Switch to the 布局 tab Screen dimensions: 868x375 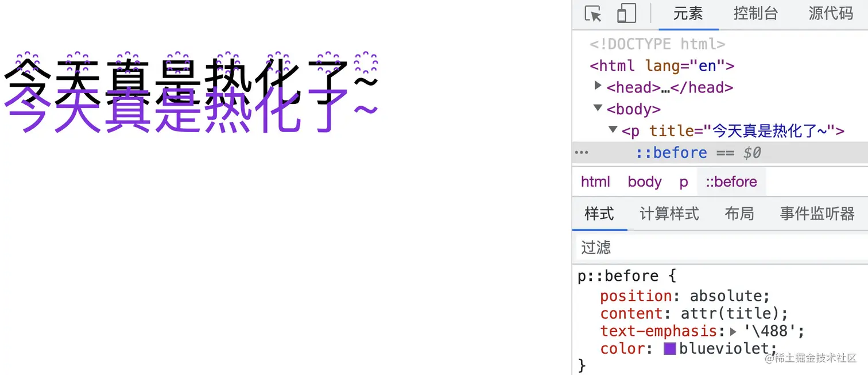(x=739, y=214)
